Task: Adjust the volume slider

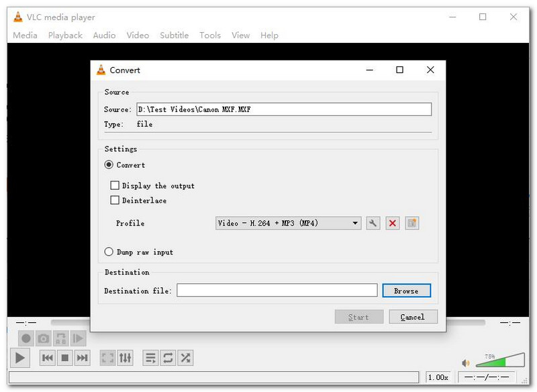Action: 500,360
